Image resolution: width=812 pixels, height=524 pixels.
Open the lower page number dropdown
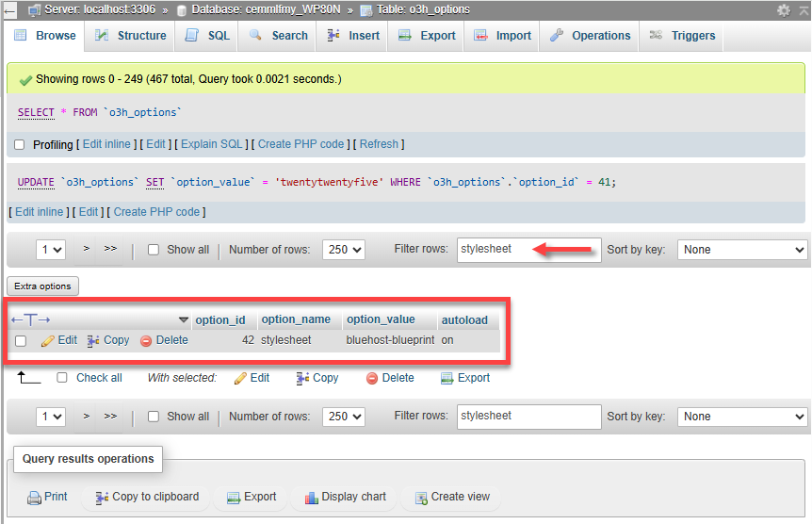[x=51, y=417]
